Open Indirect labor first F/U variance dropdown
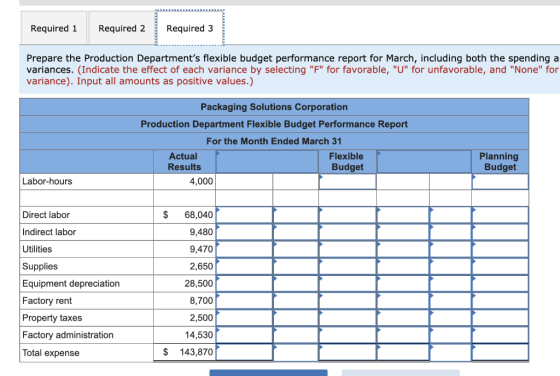 click(296, 232)
